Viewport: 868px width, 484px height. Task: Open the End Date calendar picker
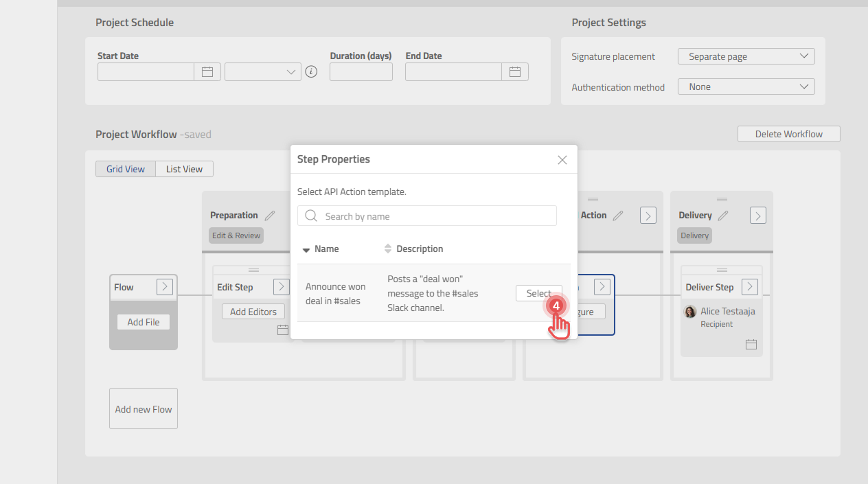515,71
